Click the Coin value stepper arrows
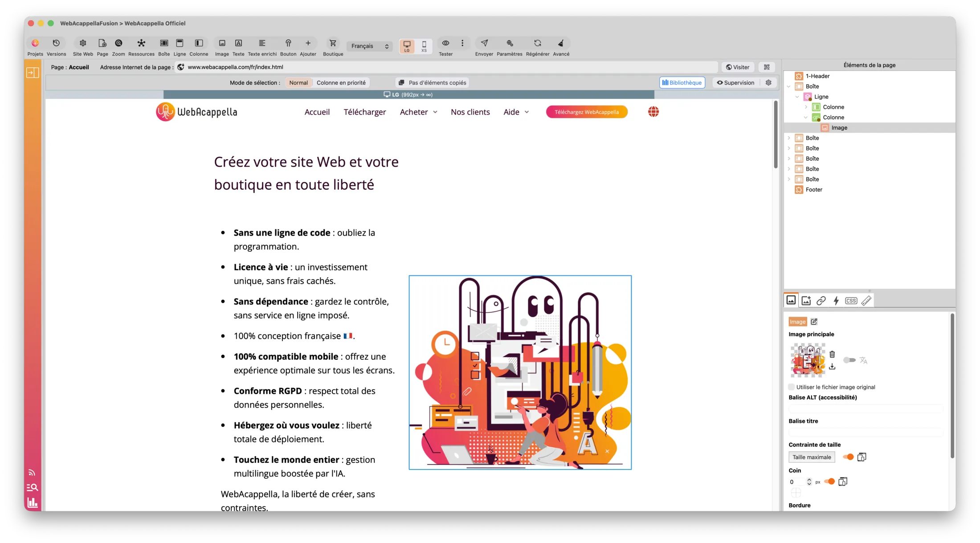This screenshot has height=543, width=980. (809, 482)
